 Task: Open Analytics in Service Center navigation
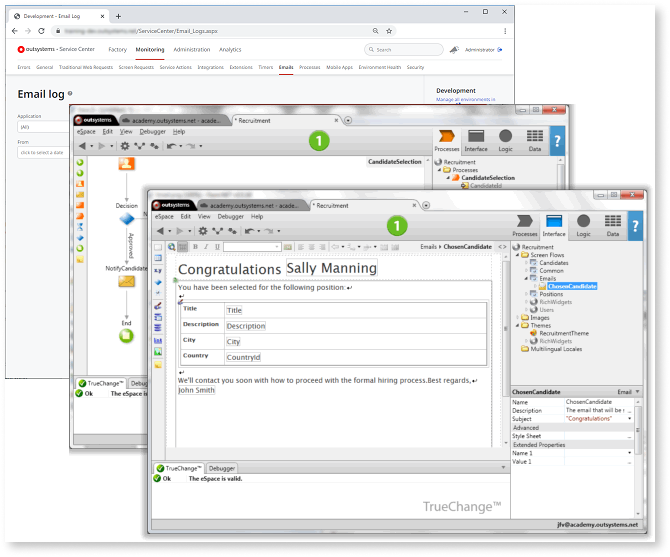(x=230, y=50)
